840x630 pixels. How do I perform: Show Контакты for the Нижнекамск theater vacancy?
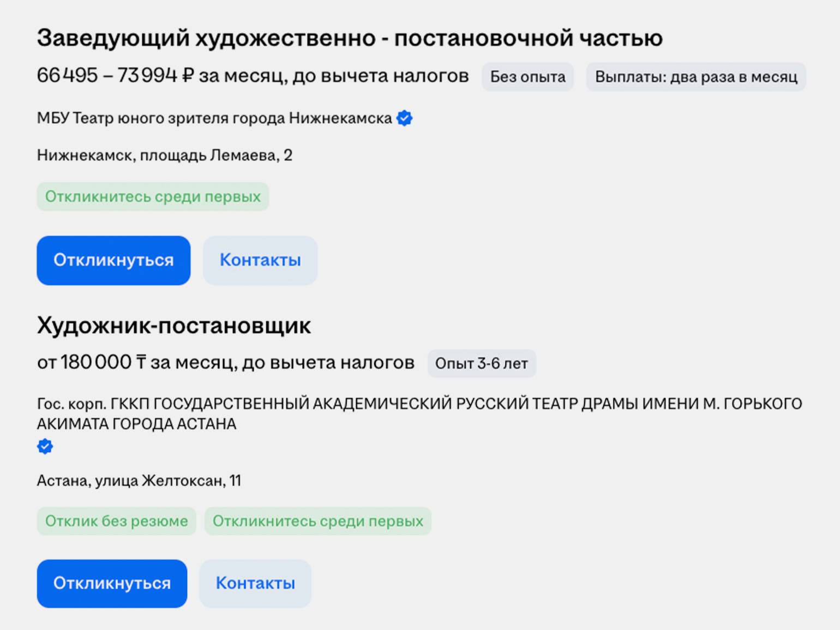coord(260,260)
